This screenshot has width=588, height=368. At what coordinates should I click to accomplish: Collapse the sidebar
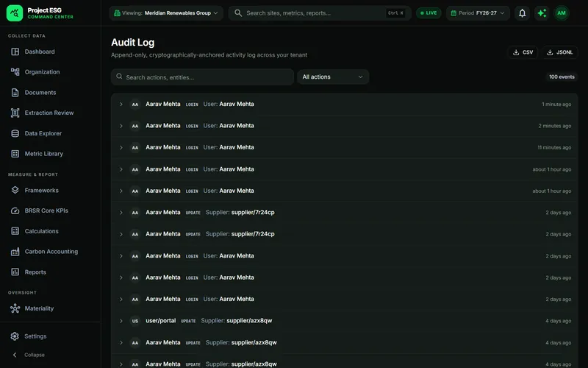29,355
